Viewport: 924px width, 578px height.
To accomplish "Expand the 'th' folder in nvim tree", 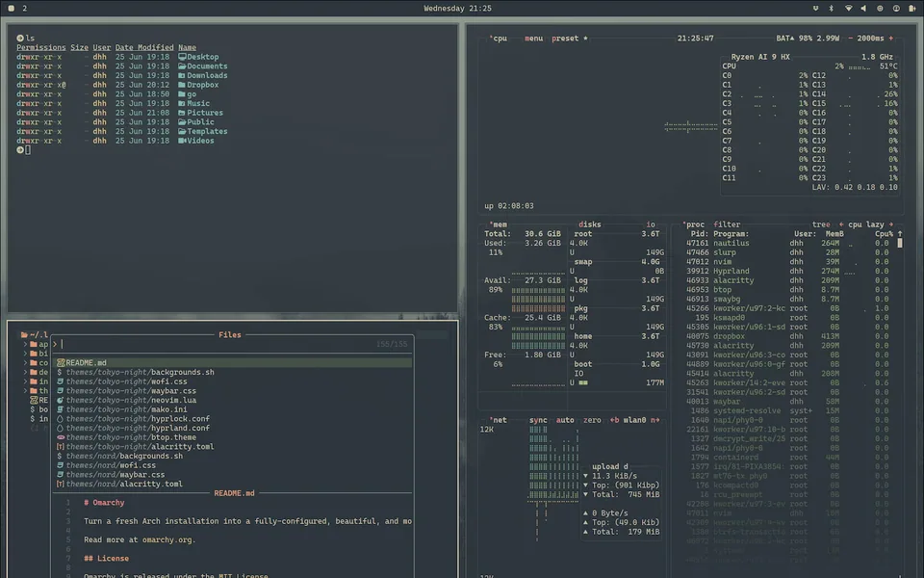I will click(25, 390).
